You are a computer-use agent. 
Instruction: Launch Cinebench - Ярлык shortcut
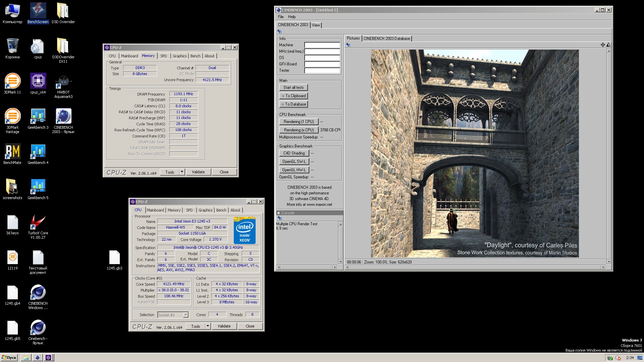(38, 332)
